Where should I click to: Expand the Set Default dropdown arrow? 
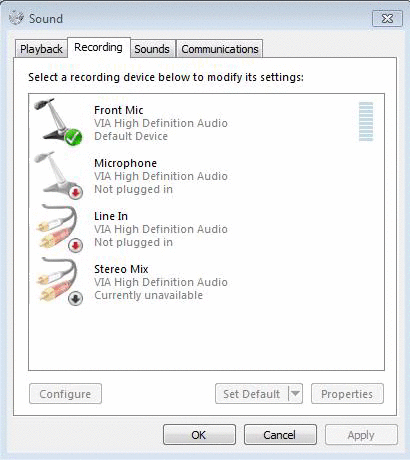295,394
